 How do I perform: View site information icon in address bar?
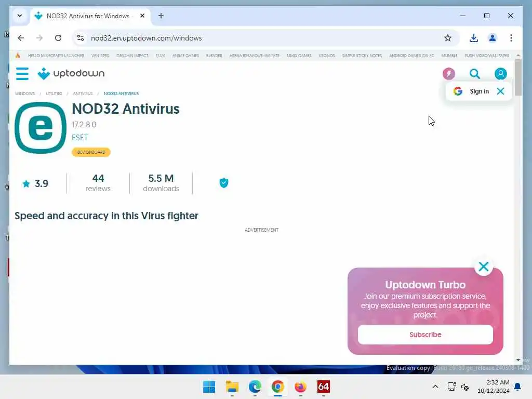click(x=81, y=38)
